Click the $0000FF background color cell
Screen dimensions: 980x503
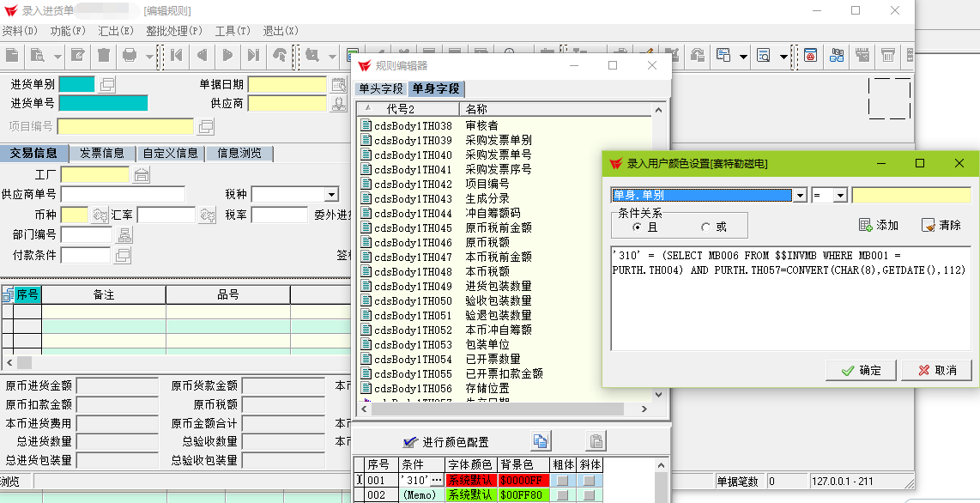click(x=523, y=480)
